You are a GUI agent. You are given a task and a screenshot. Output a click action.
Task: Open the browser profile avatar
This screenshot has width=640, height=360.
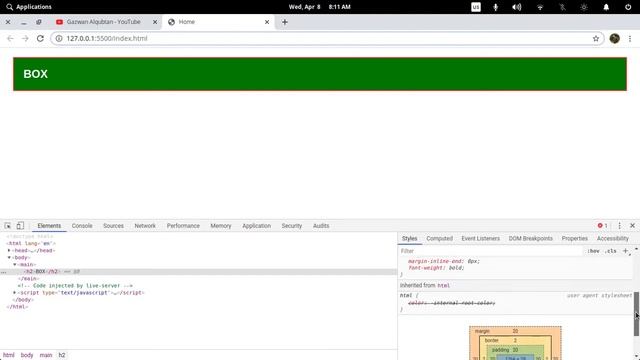tap(615, 38)
